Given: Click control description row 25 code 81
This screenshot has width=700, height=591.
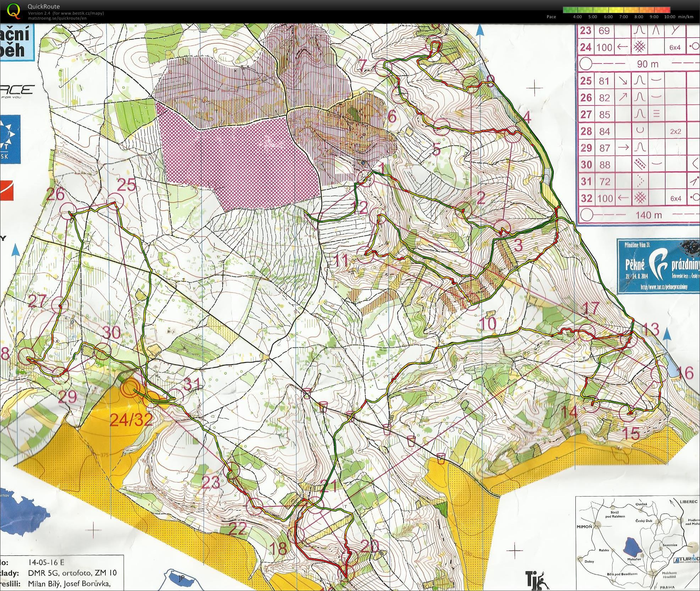Looking at the screenshot, I should (638, 81).
